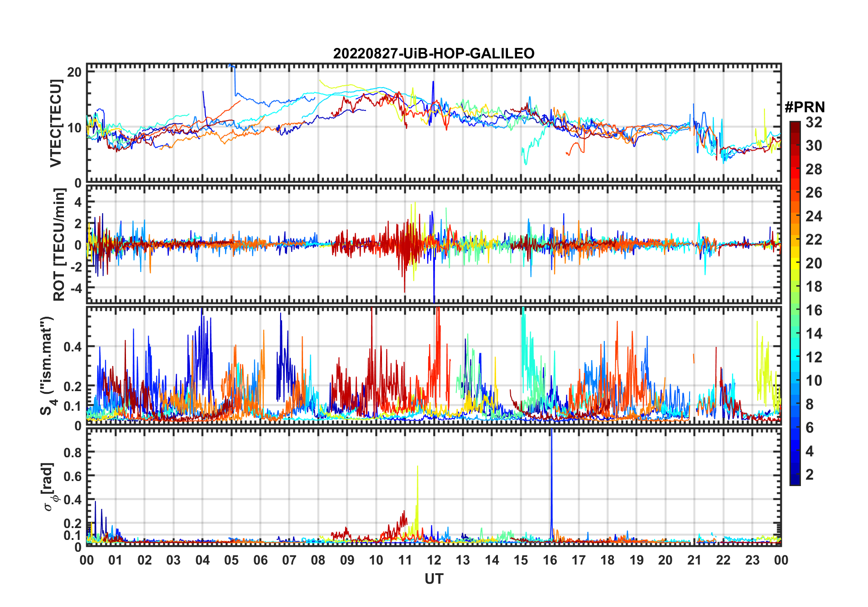Click the S4 scintillation plot panel
The image size is (868, 607).
pyautogui.click(x=434, y=366)
